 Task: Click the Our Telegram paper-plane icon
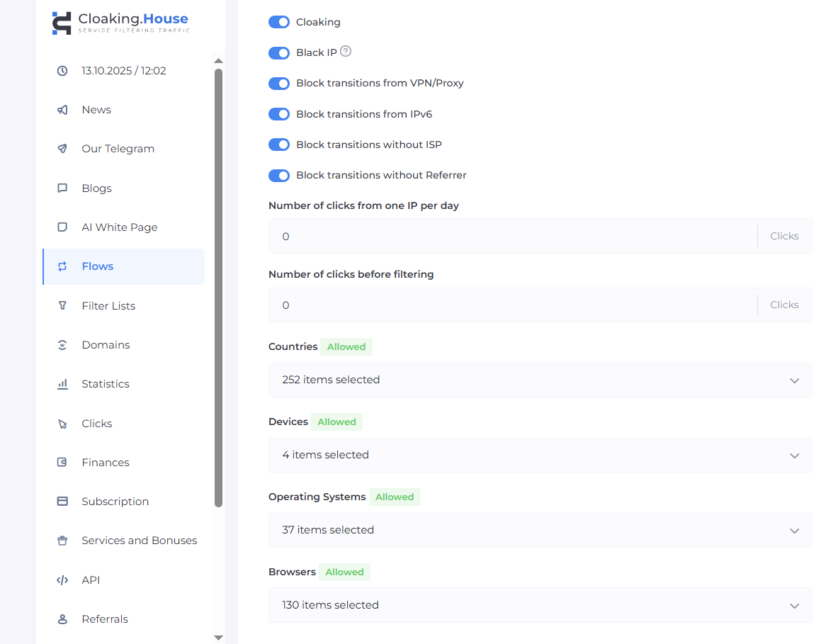click(62, 149)
